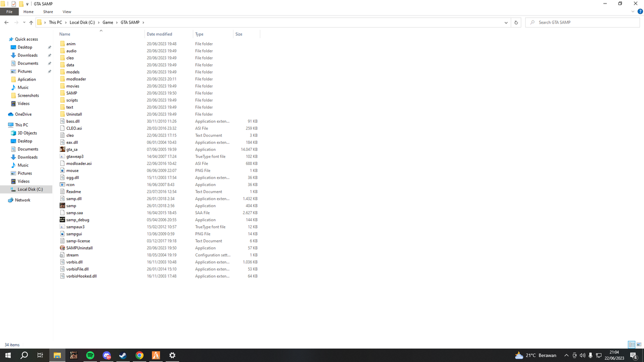Screen dimensions: 644x362
Task: Go up one level with Up arrow
Action: click(x=31, y=23)
